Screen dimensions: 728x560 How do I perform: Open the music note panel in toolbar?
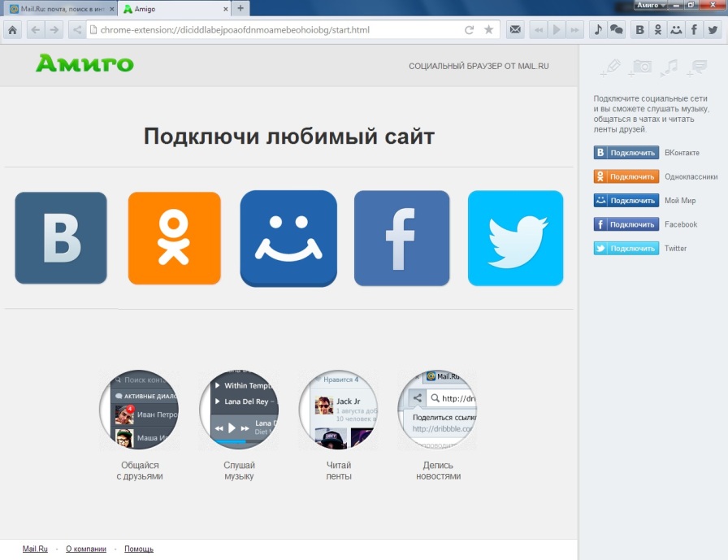(598, 30)
